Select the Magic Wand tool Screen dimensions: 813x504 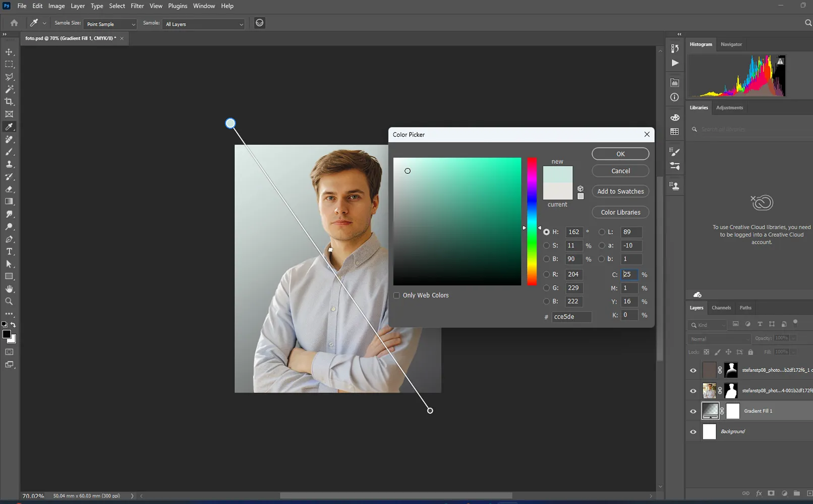9,89
